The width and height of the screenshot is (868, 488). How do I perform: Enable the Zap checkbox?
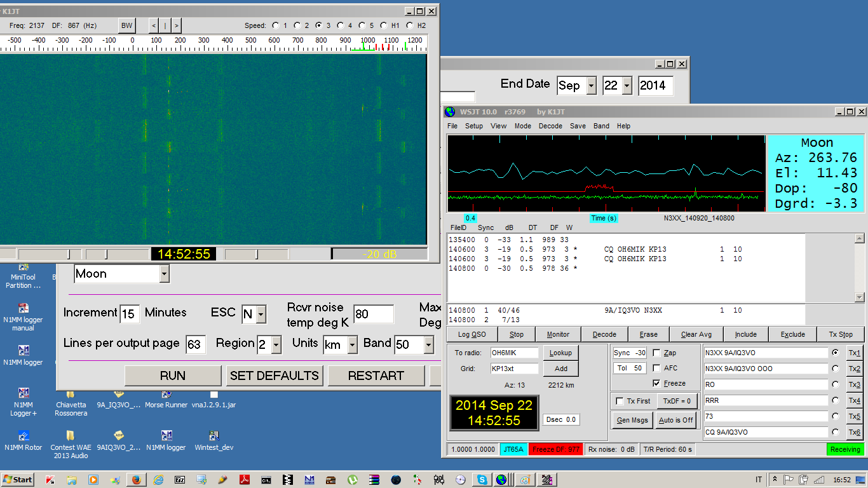pos(656,353)
